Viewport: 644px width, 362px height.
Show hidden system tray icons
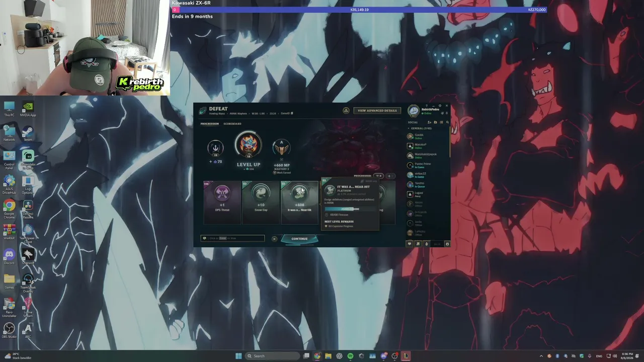[541, 356]
